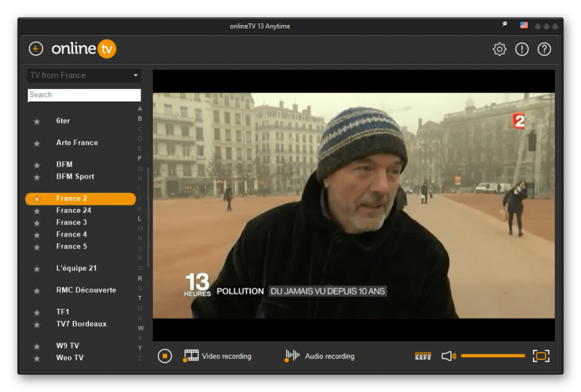
Task: Start video recording via filmstrip icon
Action: [x=192, y=355]
